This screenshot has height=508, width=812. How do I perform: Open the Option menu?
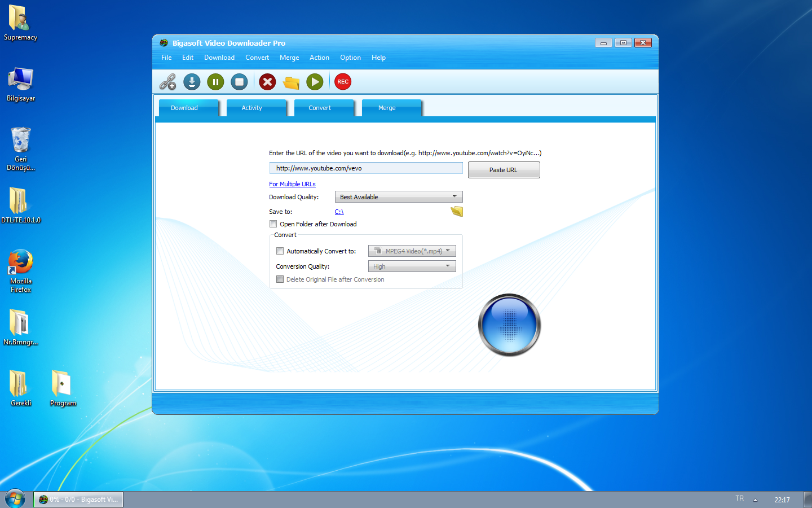point(350,58)
